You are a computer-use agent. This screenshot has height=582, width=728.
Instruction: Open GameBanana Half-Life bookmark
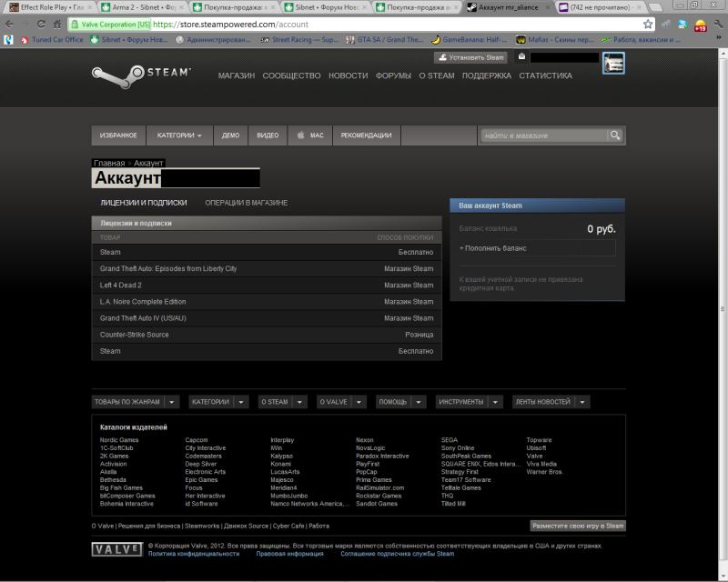coord(469,40)
